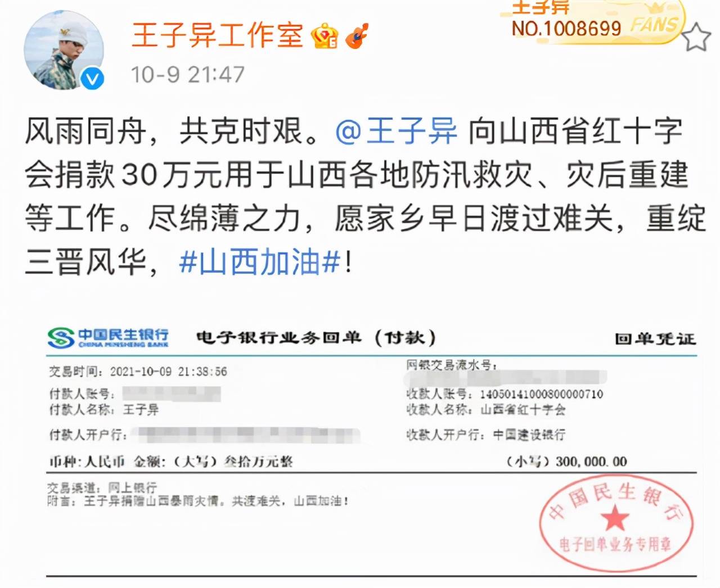Open the 王子异工作室 profile avatar

point(64,50)
